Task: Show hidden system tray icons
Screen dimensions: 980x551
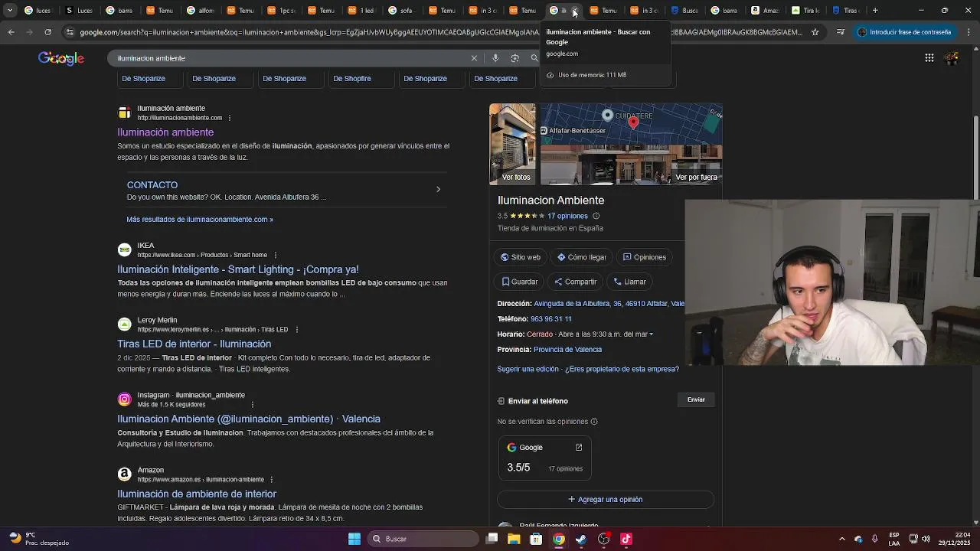Action: 842,539
